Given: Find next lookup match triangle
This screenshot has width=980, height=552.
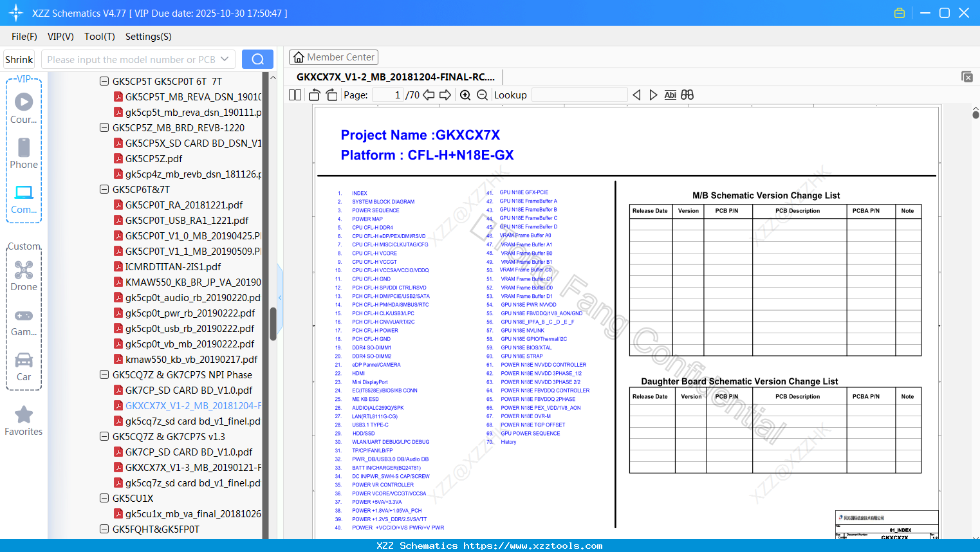Looking at the screenshot, I should tap(653, 95).
